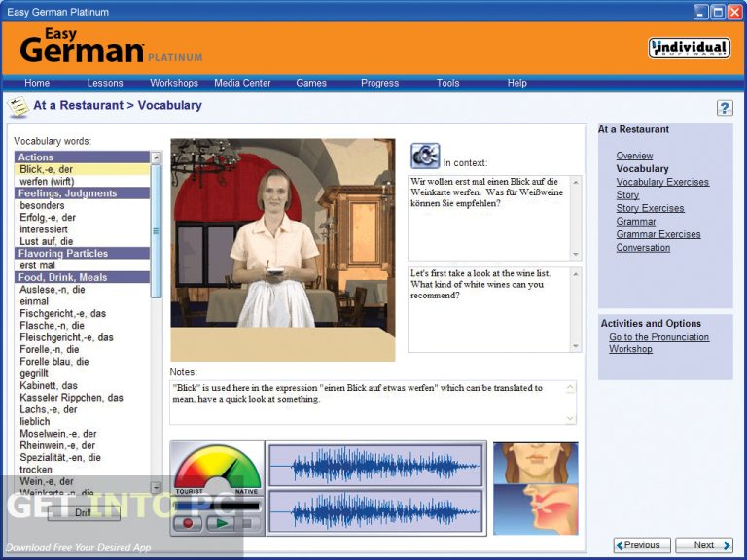Select the word 'Forelle blau, die'
This screenshot has width=747, height=560.
point(54,362)
